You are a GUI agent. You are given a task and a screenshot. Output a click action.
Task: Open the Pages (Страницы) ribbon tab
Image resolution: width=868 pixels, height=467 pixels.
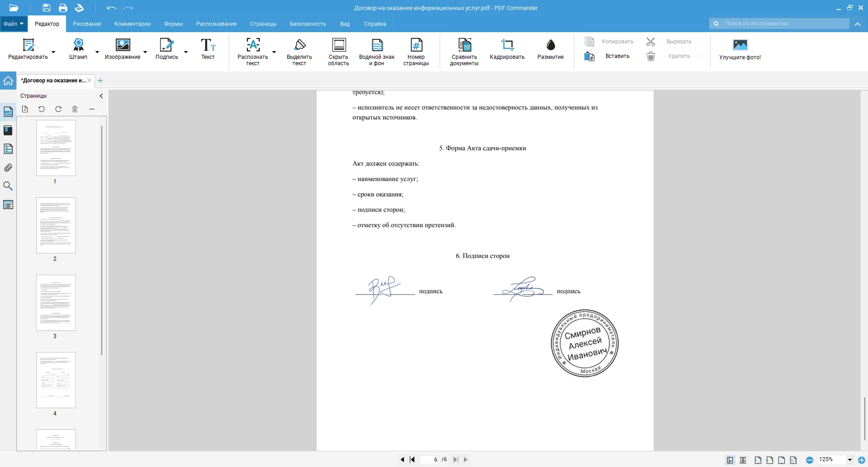coord(263,24)
